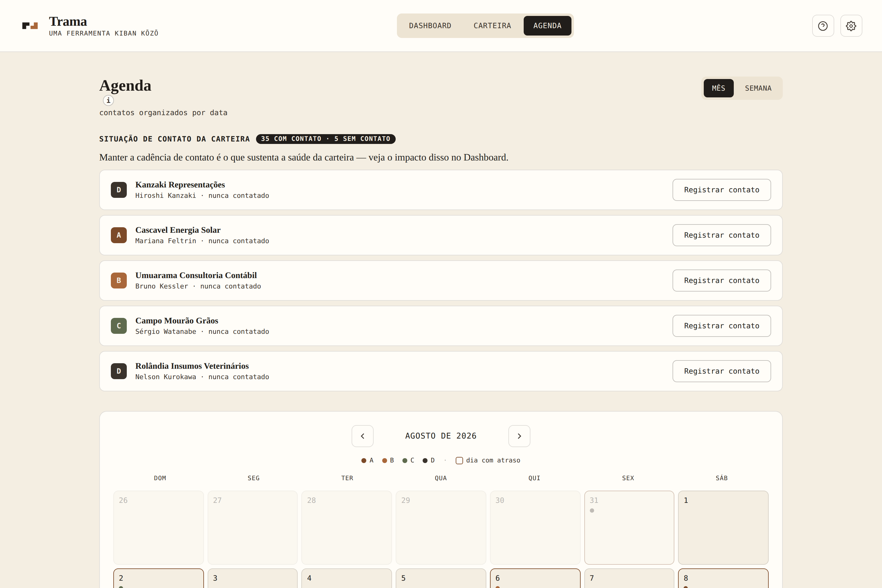Viewport: 882px width, 588px height.
Task: Click the C badge for Campo Mourão Grãos
Action: (119, 326)
